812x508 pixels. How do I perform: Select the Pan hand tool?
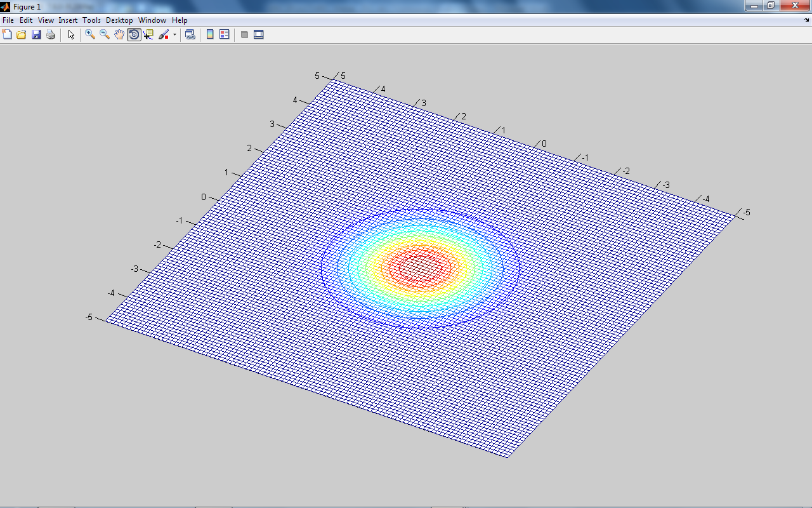click(x=119, y=34)
